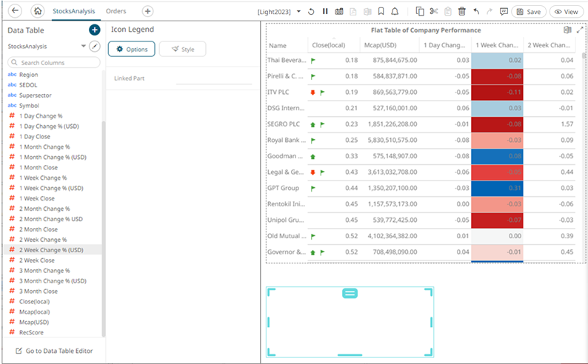Click the notifications bell icon
The height and width of the screenshot is (364, 588).
click(x=395, y=12)
